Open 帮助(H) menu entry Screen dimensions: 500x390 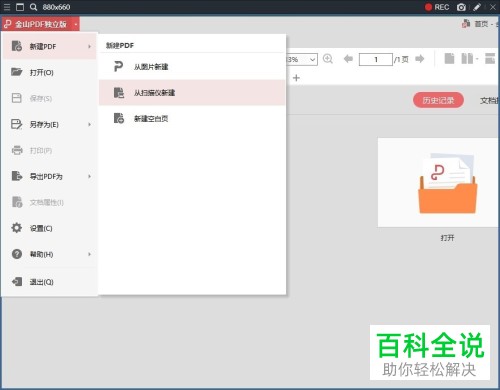pos(49,254)
